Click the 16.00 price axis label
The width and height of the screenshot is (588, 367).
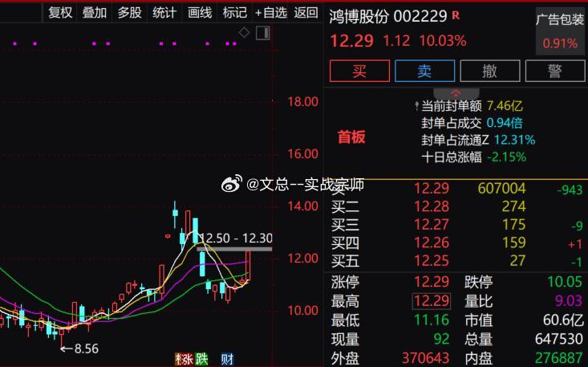tap(303, 153)
